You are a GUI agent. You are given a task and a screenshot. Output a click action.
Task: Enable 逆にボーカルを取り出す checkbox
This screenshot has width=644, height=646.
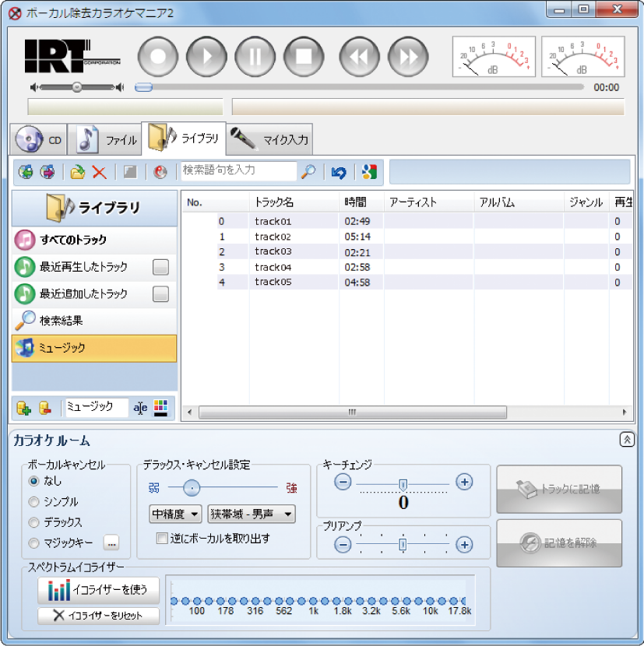coord(162,539)
